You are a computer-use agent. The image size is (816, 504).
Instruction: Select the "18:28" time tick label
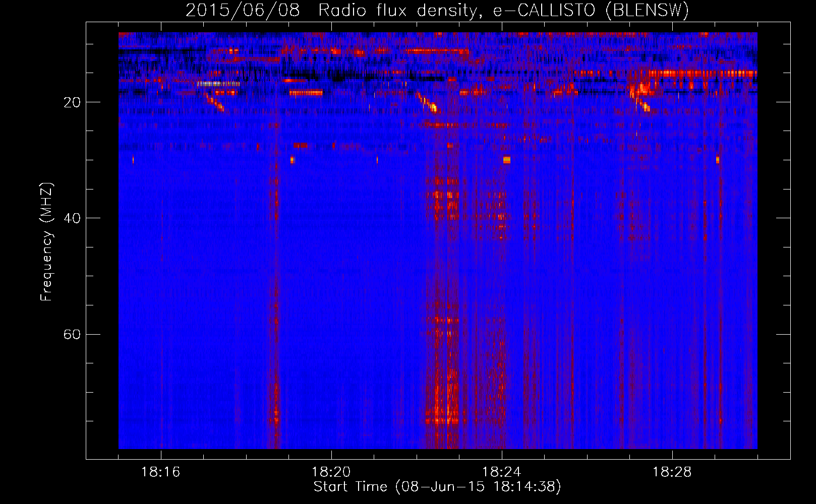click(x=672, y=472)
